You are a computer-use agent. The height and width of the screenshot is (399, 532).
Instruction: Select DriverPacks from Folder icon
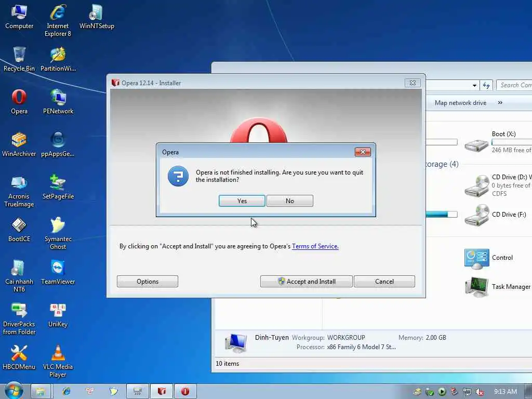[x=19, y=318]
